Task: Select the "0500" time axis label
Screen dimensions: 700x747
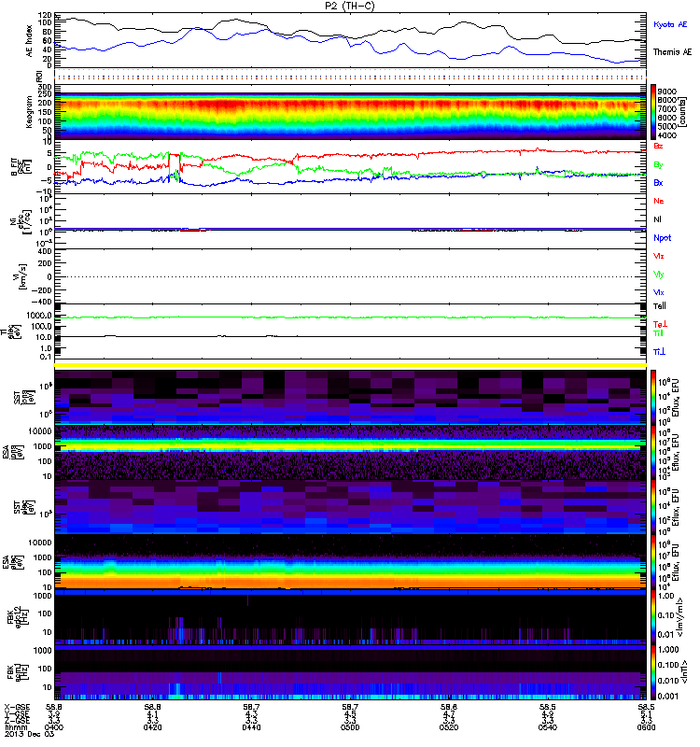Action: pos(350,727)
